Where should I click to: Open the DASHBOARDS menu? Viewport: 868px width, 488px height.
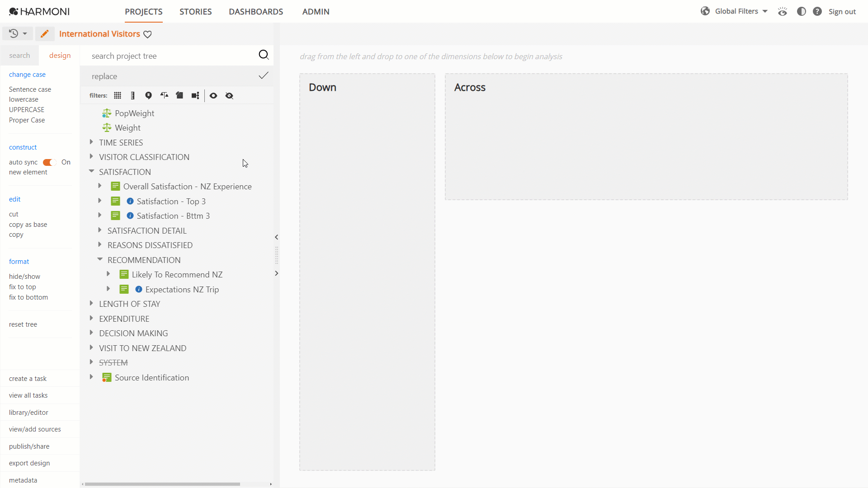tap(256, 12)
